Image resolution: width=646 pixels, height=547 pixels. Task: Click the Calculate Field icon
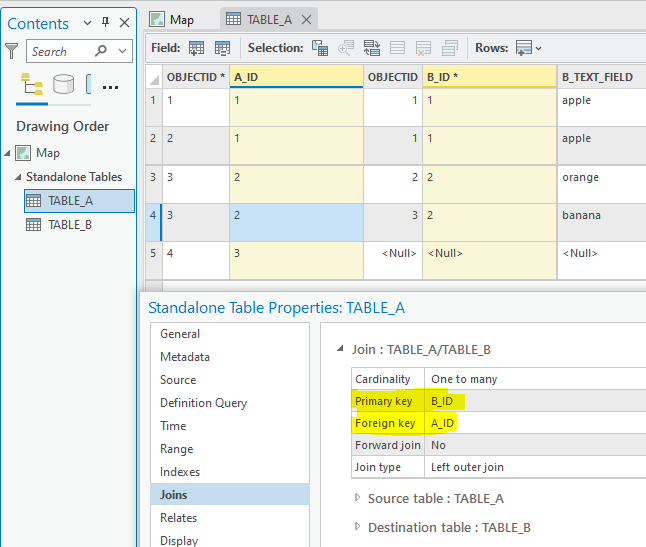[222, 48]
